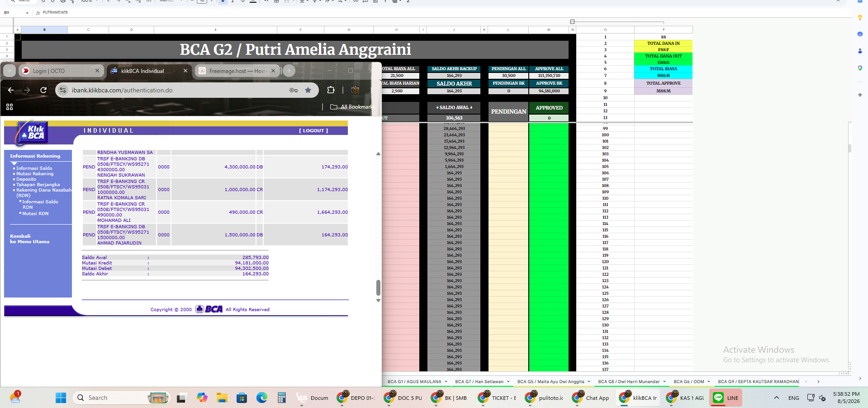Open the Chrome extensions puzzle icon
The image size is (868, 408).
point(331,90)
